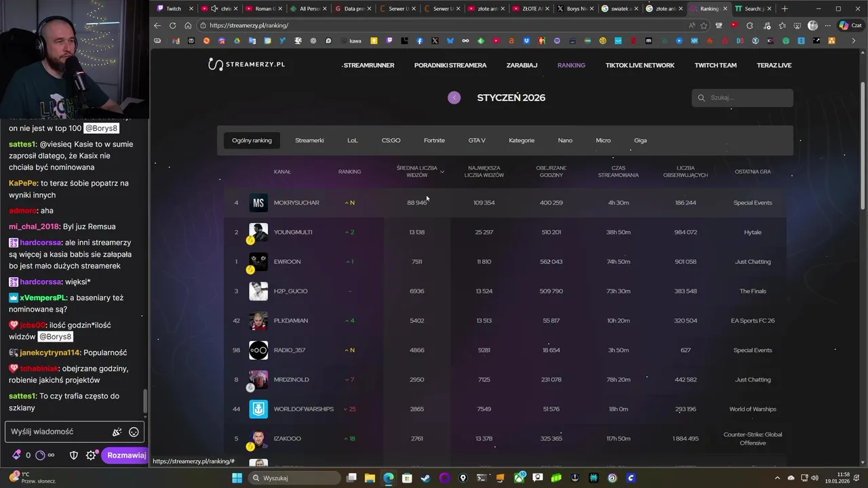Select the Giga tab
The image size is (868, 488).
point(640,140)
